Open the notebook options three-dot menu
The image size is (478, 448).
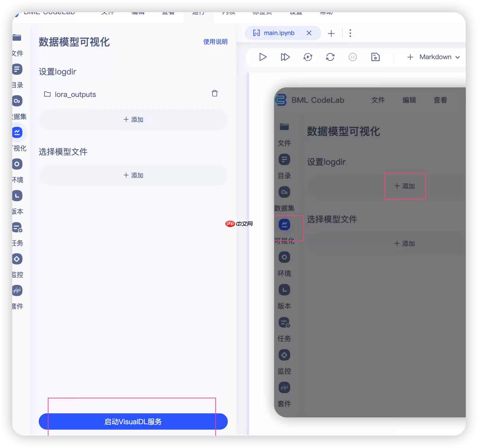(350, 33)
